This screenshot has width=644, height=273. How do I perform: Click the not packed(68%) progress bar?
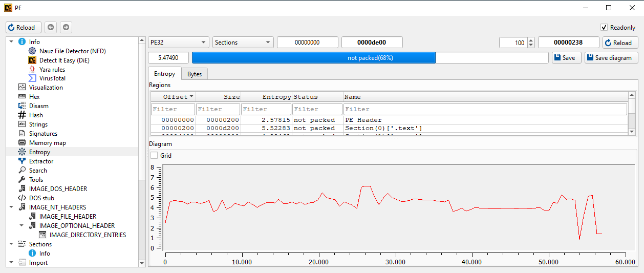[x=370, y=58]
